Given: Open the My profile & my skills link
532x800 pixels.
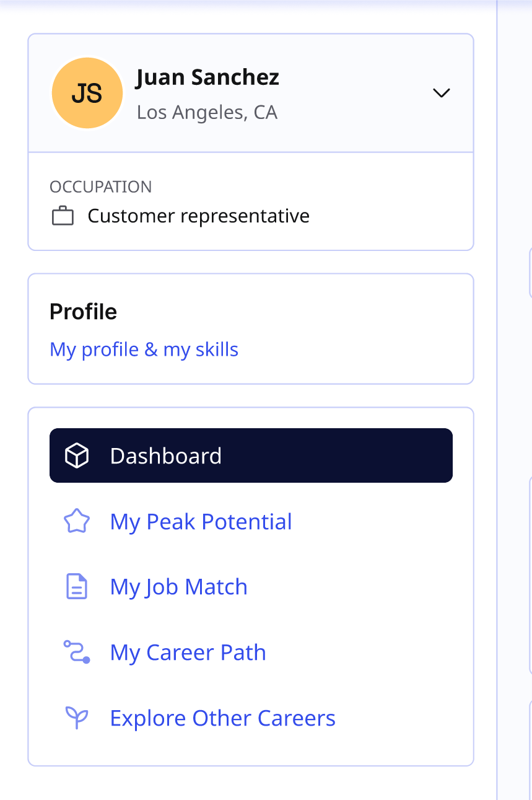Looking at the screenshot, I should coord(144,349).
